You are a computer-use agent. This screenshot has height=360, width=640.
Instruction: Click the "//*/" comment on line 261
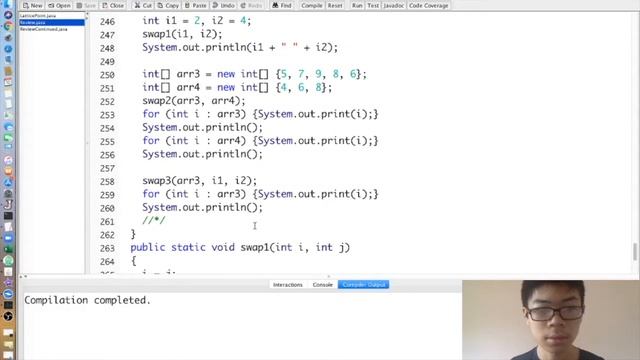click(x=154, y=221)
